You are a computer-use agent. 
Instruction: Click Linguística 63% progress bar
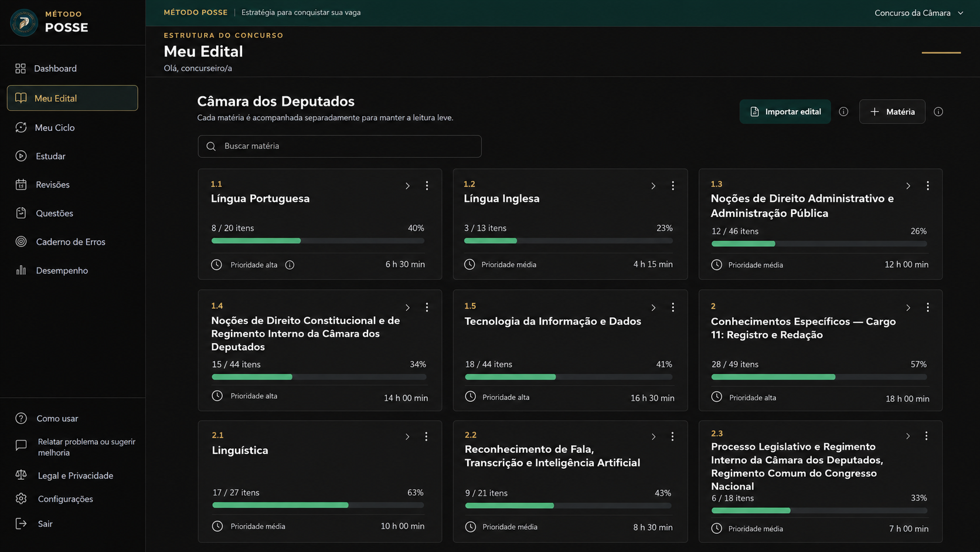[x=318, y=505]
